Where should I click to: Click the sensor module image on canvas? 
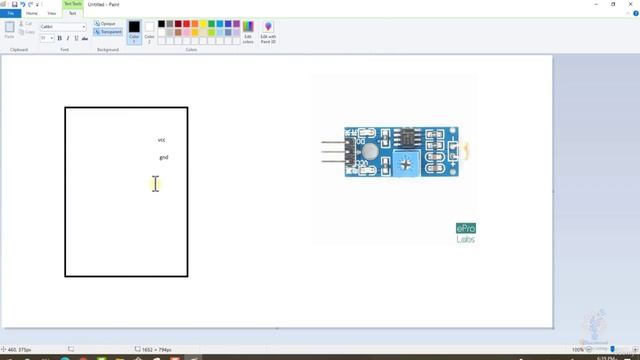[396, 152]
